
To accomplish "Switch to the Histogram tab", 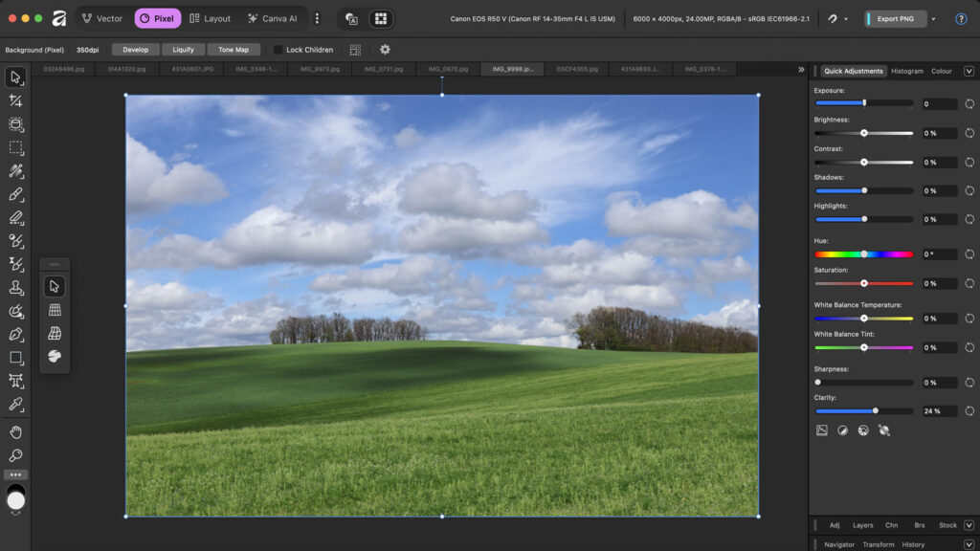I will (906, 71).
